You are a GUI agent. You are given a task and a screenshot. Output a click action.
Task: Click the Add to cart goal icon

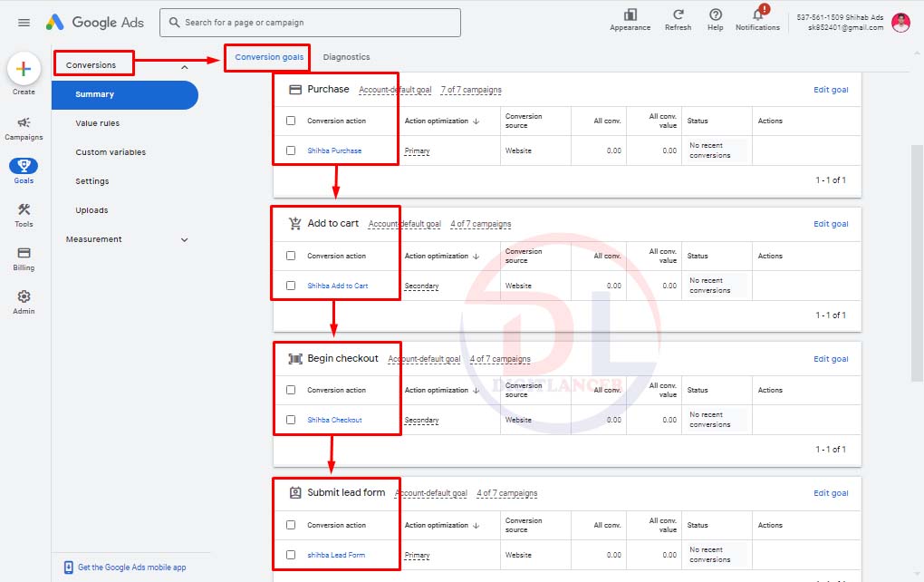click(295, 224)
